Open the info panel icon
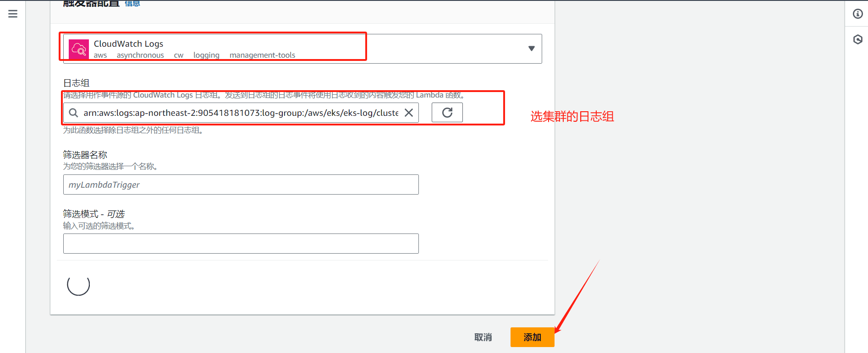The width and height of the screenshot is (868, 353). [858, 14]
